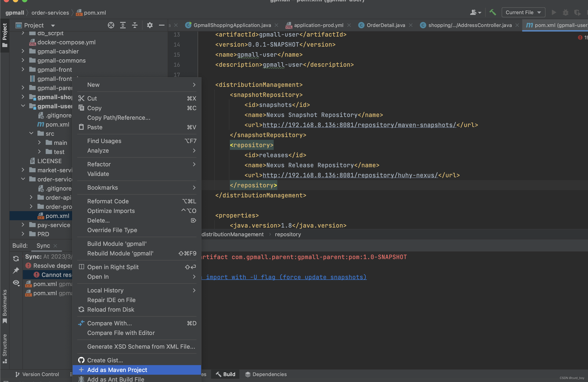Choose Copy from the context menu

tap(137, 108)
